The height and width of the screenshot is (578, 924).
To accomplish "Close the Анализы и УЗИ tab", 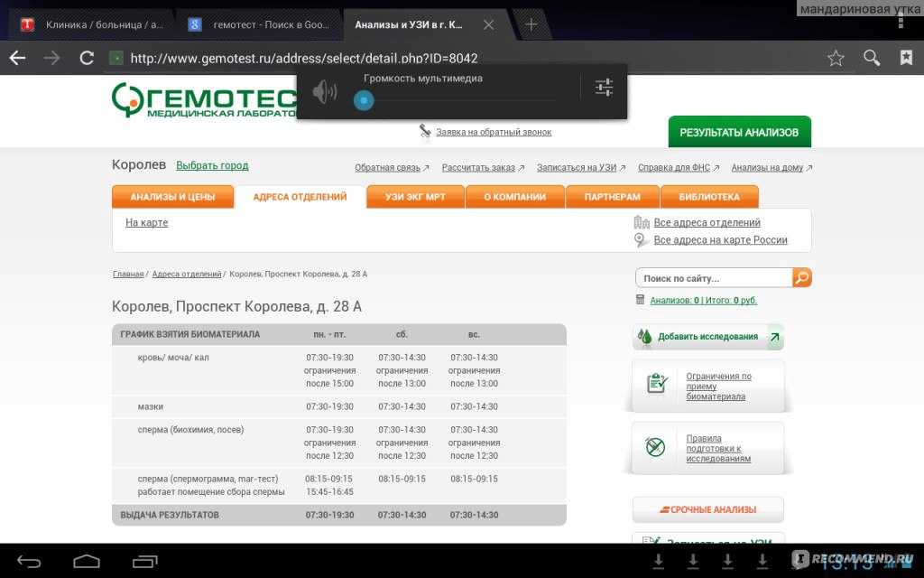I will pos(488,24).
